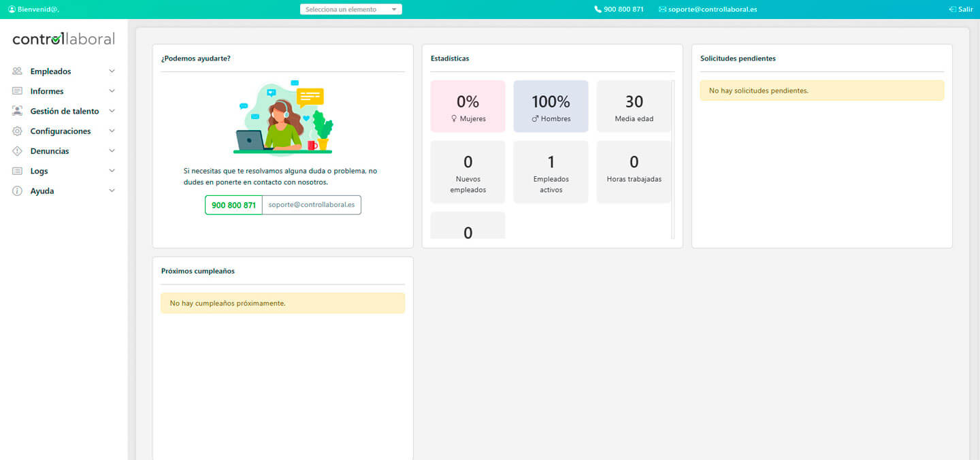Click the soporte@controllaboral.es button in help card
980x460 pixels.
pos(312,205)
